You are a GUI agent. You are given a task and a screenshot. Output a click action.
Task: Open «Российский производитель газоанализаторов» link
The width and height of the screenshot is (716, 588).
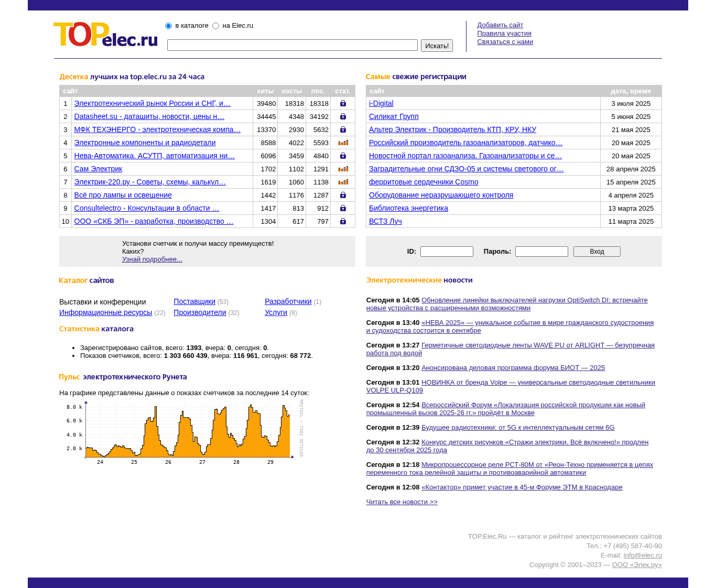(x=465, y=143)
